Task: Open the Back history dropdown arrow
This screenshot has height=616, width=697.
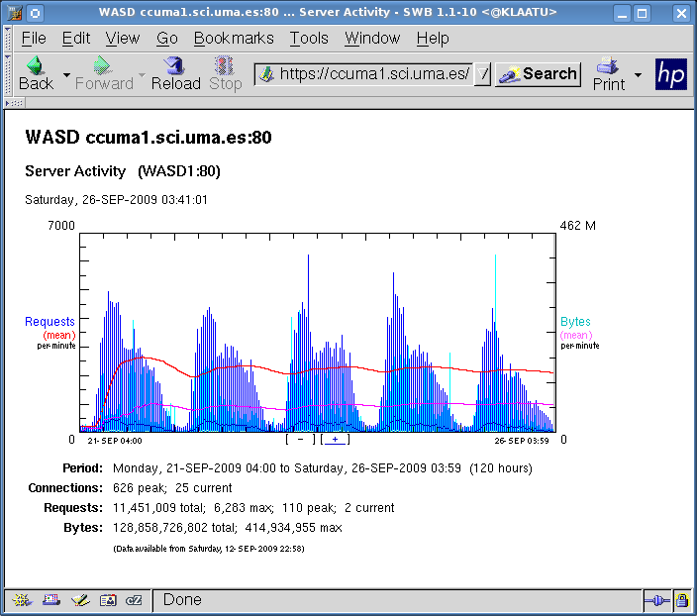Action: click(x=66, y=74)
